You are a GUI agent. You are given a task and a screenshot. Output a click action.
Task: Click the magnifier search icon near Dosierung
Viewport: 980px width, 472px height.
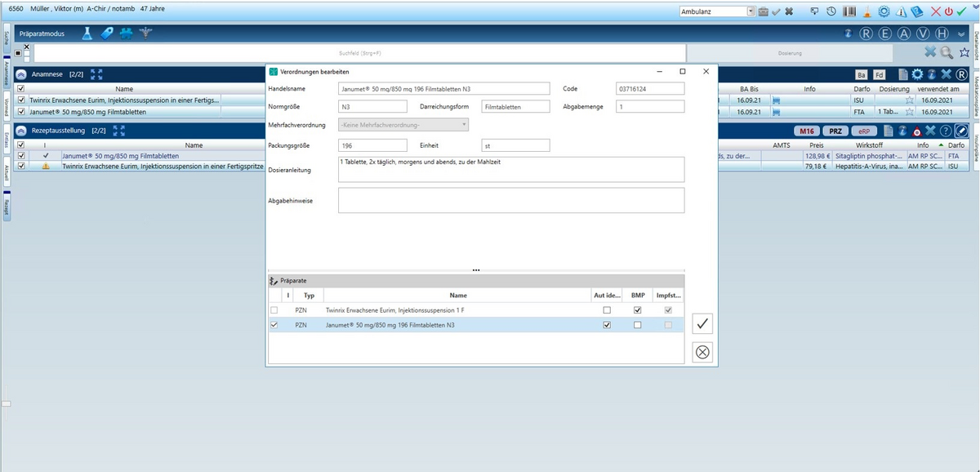coord(947,52)
